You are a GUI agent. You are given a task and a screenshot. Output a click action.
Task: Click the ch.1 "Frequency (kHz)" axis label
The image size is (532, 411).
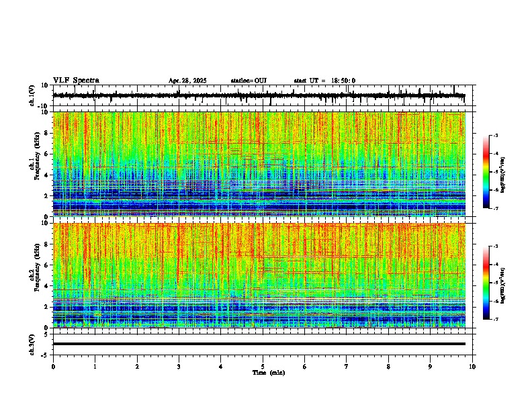click(x=37, y=156)
